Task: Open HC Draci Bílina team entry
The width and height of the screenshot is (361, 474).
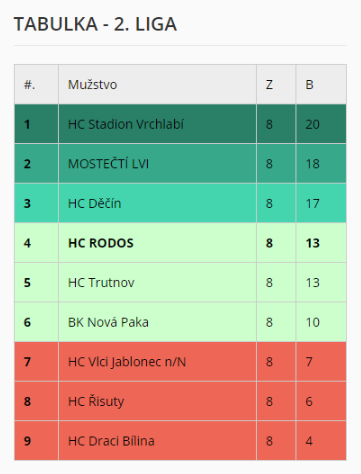Action: tap(111, 441)
